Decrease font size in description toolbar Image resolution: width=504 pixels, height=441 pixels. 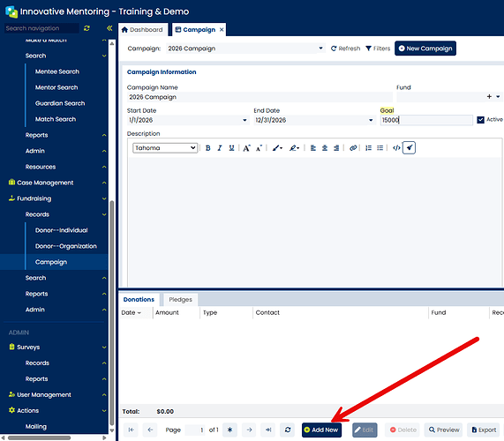click(260, 148)
